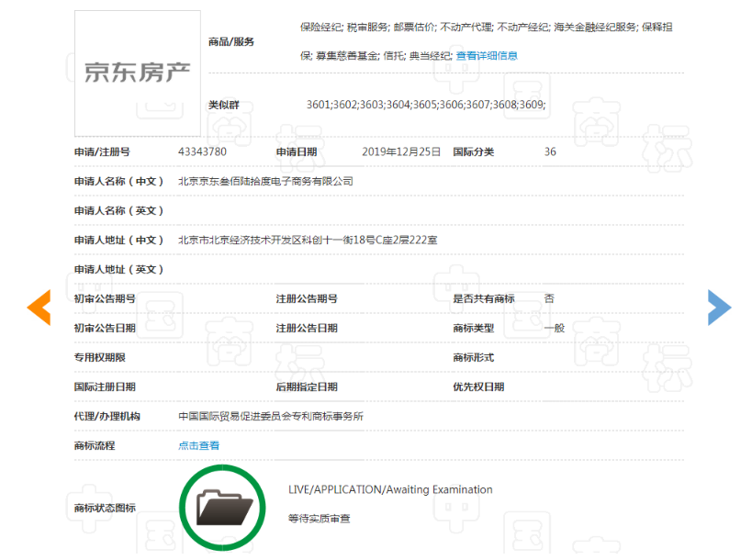
Task: Click the 申请人名称（英文） label
Action: (119, 210)
